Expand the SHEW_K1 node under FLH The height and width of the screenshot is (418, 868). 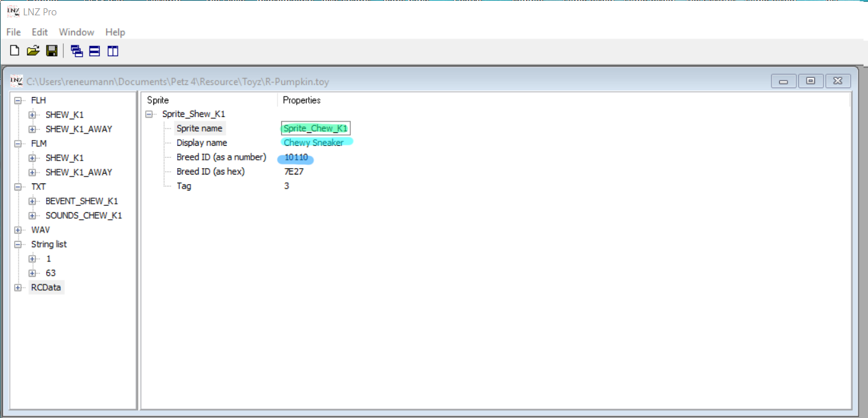(x=32, y=115)
